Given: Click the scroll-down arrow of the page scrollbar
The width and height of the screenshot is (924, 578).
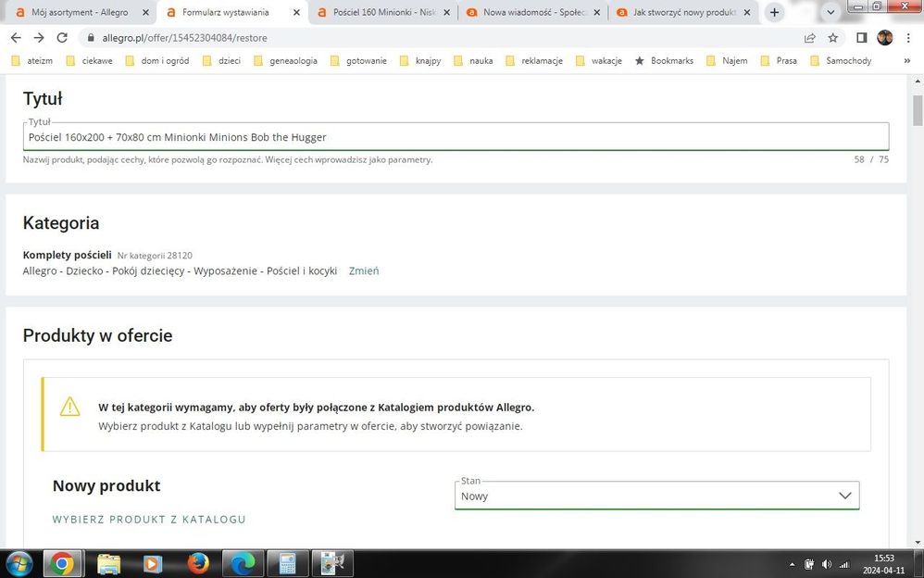Looking at the screenshot, I should pos(918,542).
